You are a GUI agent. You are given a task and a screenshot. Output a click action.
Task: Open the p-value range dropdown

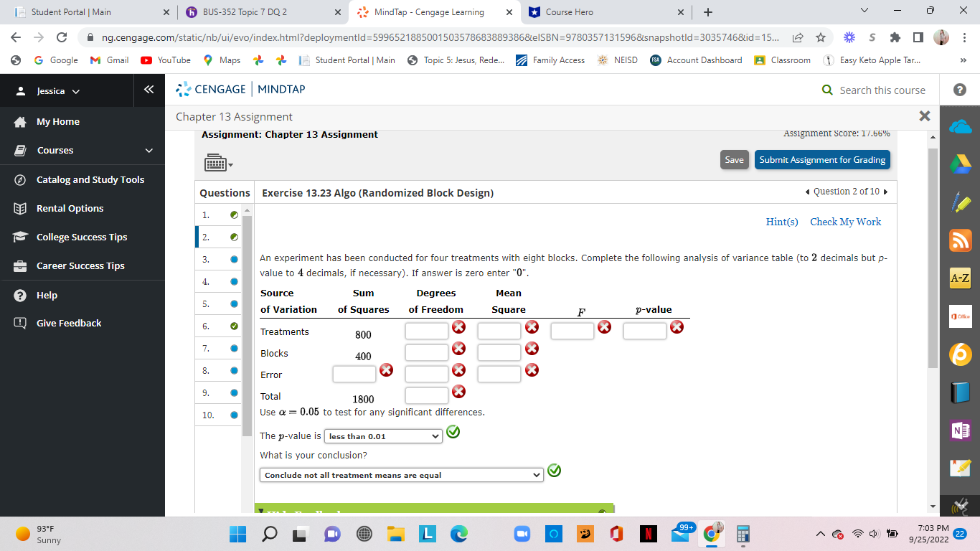(384, 436)
